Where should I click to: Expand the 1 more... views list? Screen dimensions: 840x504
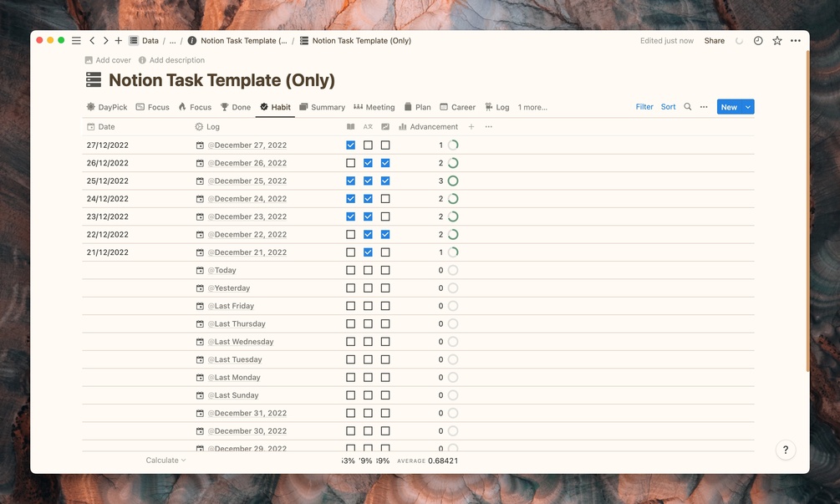[532, 107]
